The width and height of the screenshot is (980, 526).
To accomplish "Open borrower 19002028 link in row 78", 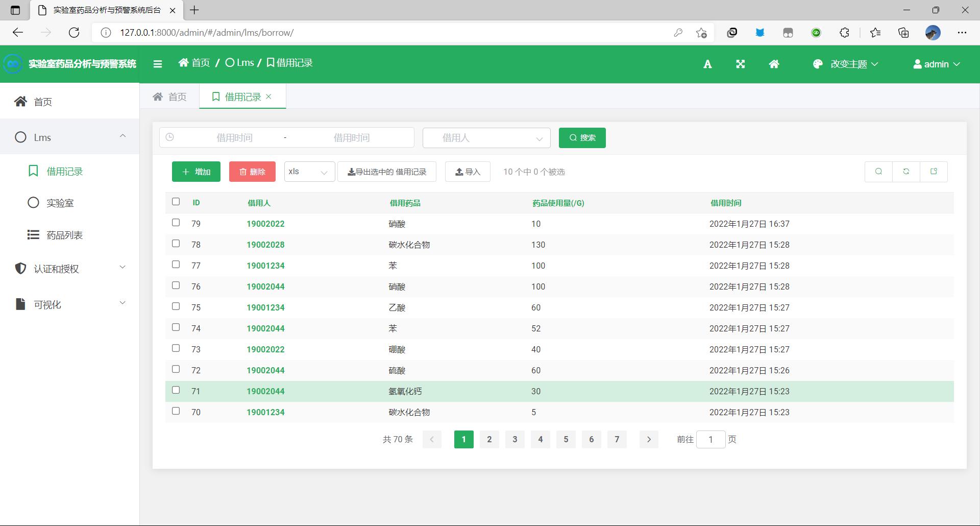I will click(265, 245).
